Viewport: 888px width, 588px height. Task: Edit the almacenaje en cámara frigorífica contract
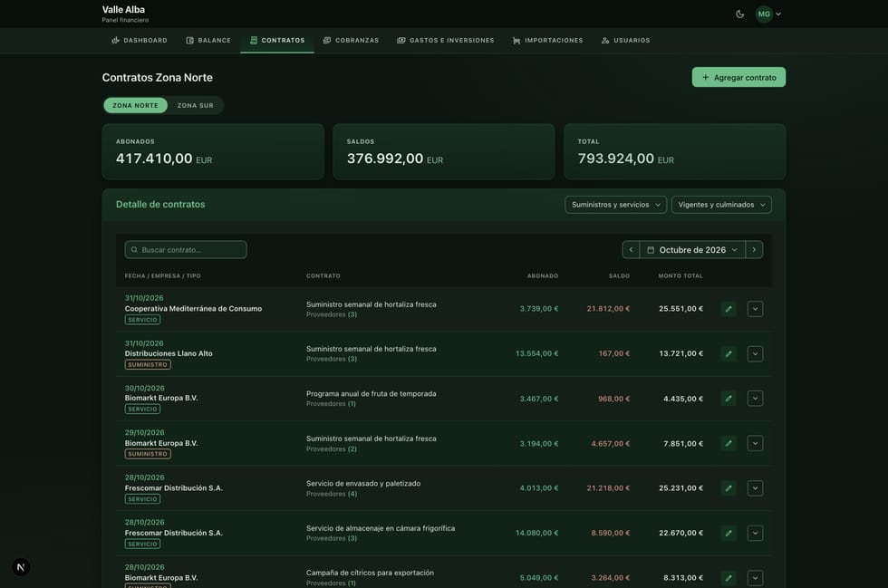click(729, 533)
